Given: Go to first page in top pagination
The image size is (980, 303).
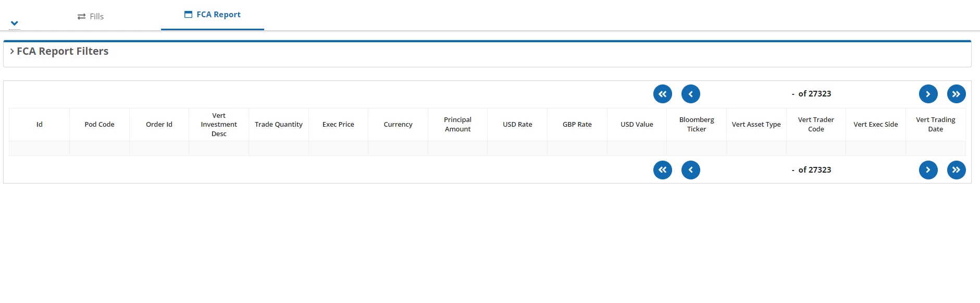Looking at the screenshot, I should [662, 94].
